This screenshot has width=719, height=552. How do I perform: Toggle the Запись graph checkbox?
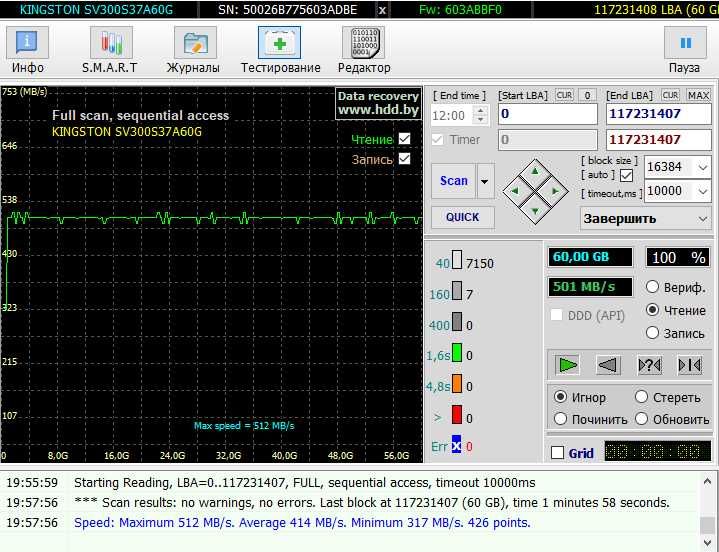pos(405,159)
